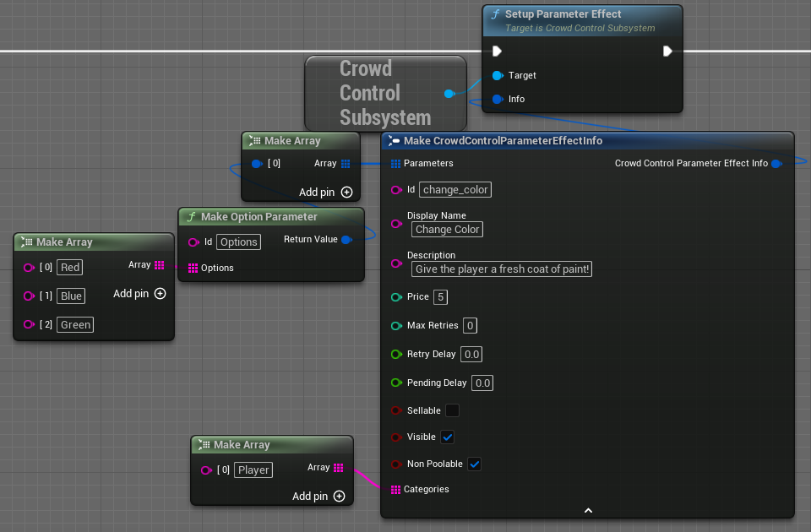
Task: Click the Target pin on Setup Parameter Effect
Action: 498,75
